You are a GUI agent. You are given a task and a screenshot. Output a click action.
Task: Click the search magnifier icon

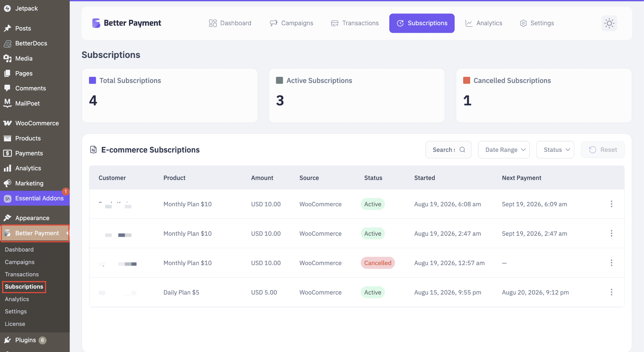pyautogui.click(x=462, y=150)
